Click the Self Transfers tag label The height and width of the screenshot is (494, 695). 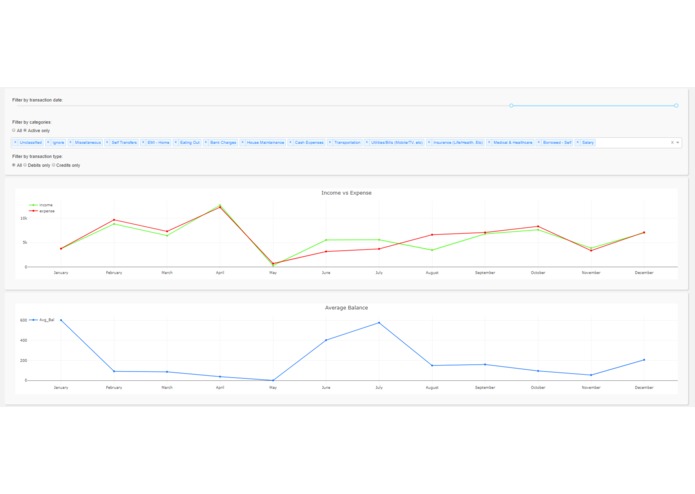[124, 143]
